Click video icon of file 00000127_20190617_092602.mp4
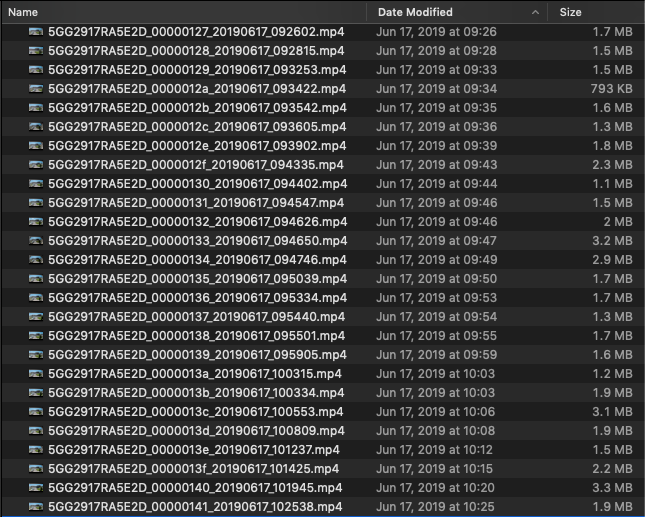This screenshot has height=517, width=645. click(36, 32)
